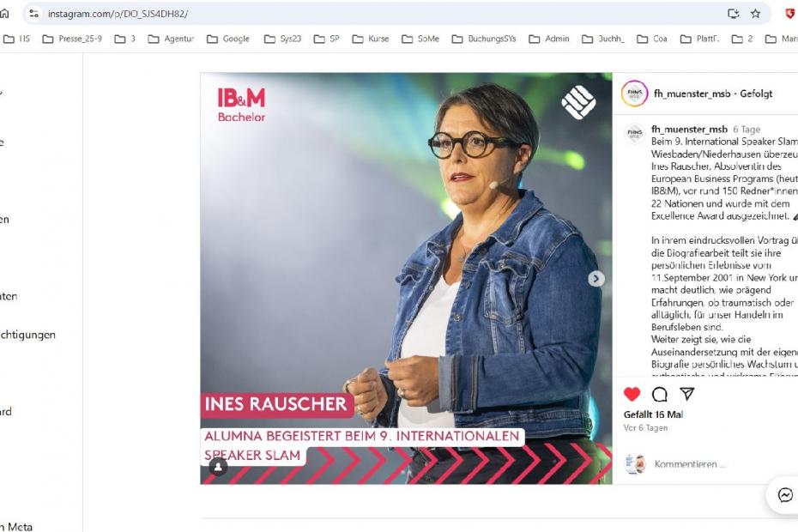The image size is (798, 532).
Task: Click the install app icon in address bar
Action: [x=734, y=14]
